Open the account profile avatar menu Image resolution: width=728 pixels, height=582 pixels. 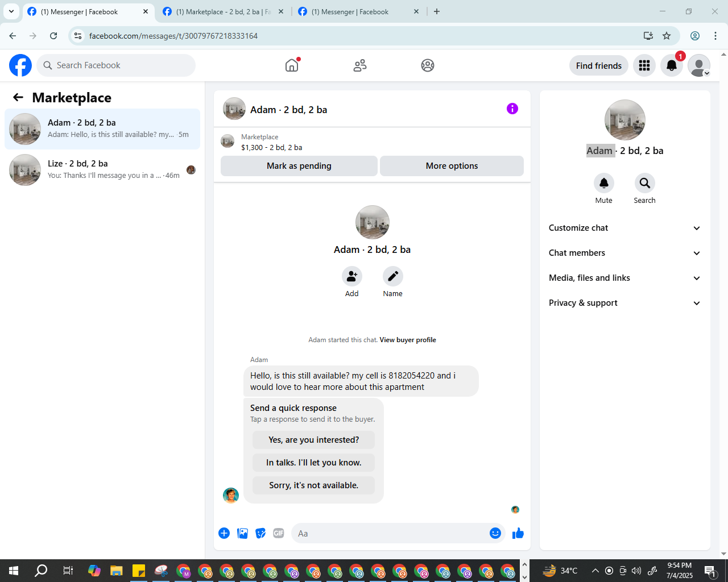pyautogui.click(x=699, y=66)
